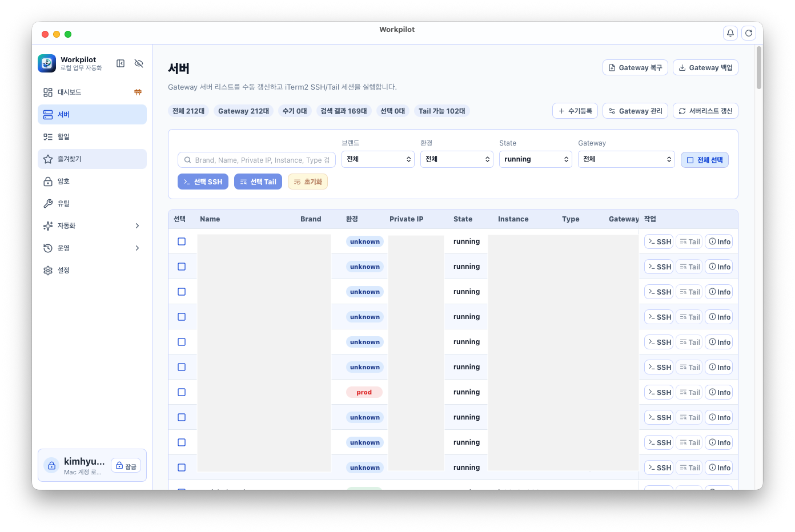
Task: Show Info for the first server row
Action: [719, 241]
